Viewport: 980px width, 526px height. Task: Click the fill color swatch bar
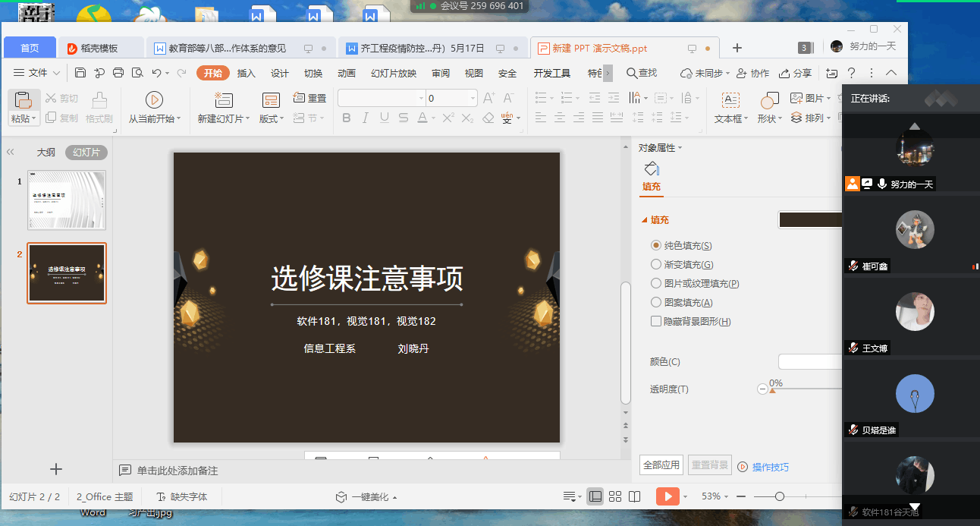(x=810, y=220)
